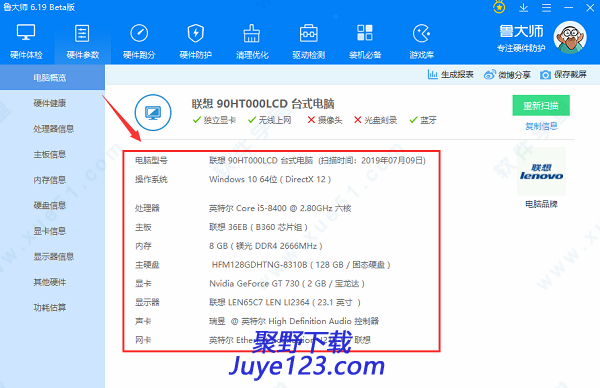Click the 微博分享 text link
The width and height of the screenshot is (600, 388).
(x=514, y=75)
